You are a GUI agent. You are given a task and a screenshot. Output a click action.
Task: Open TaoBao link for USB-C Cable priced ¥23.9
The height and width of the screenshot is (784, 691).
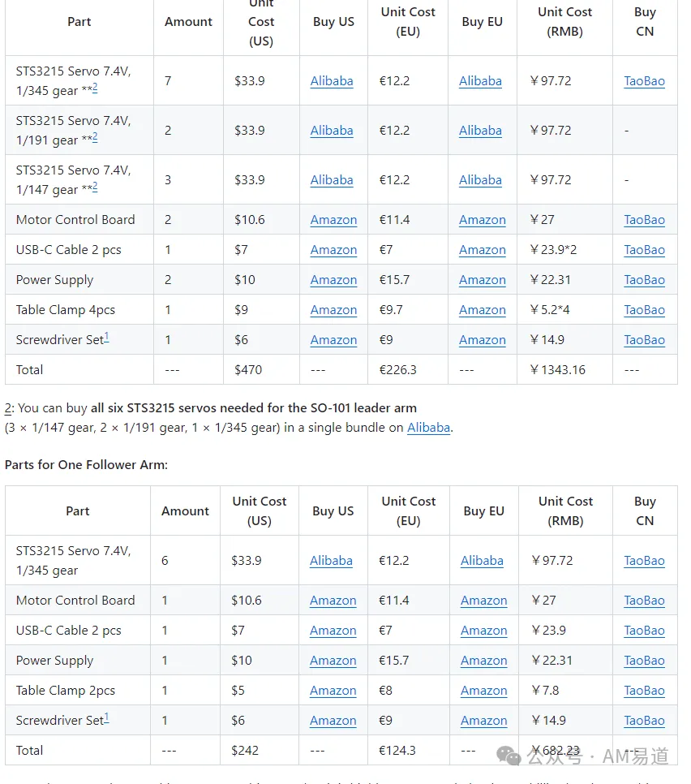[644, 631]
